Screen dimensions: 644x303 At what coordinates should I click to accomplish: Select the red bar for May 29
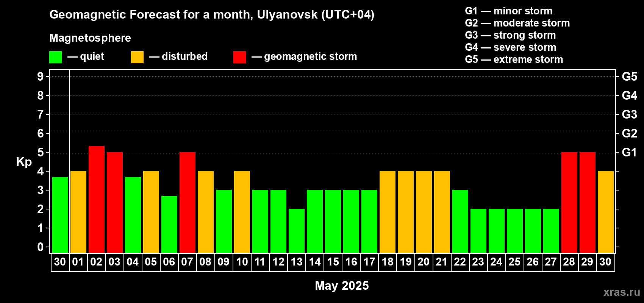tap(588, 202)
